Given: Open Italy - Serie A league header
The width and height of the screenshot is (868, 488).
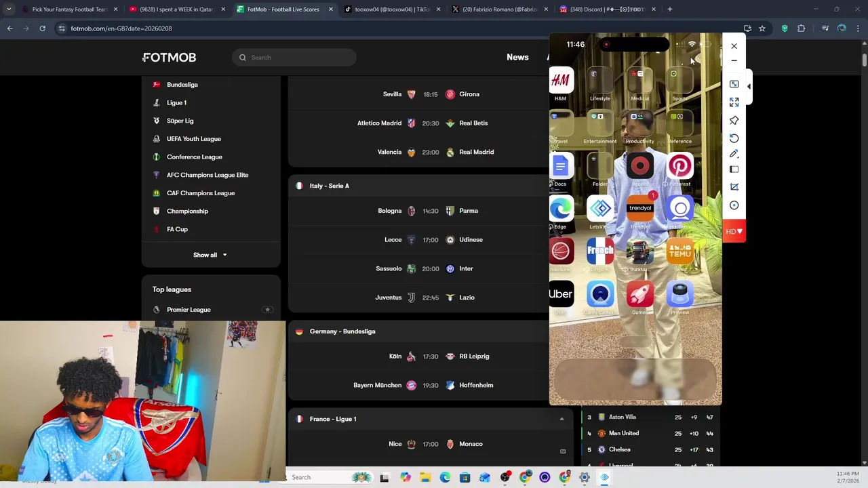Looking at the screenshot, I should 330,186.
